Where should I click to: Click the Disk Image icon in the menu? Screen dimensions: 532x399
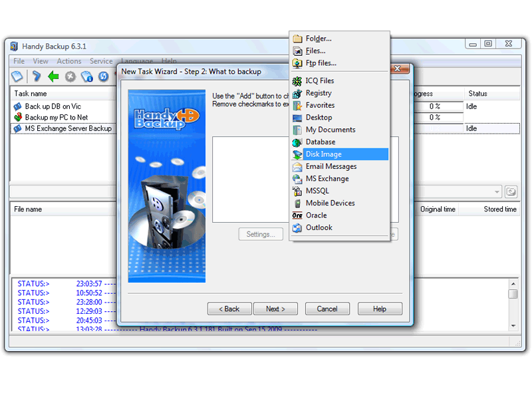pos(297,154)
